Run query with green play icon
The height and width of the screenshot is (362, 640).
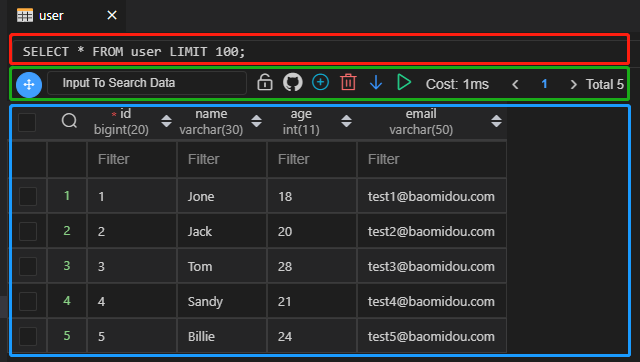pos(404,82)
